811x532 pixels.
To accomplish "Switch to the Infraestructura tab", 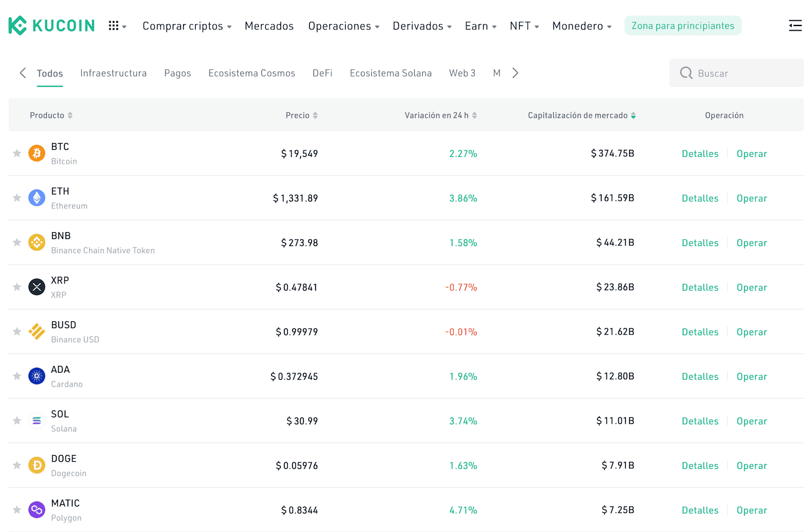I will tap(114, 74).
